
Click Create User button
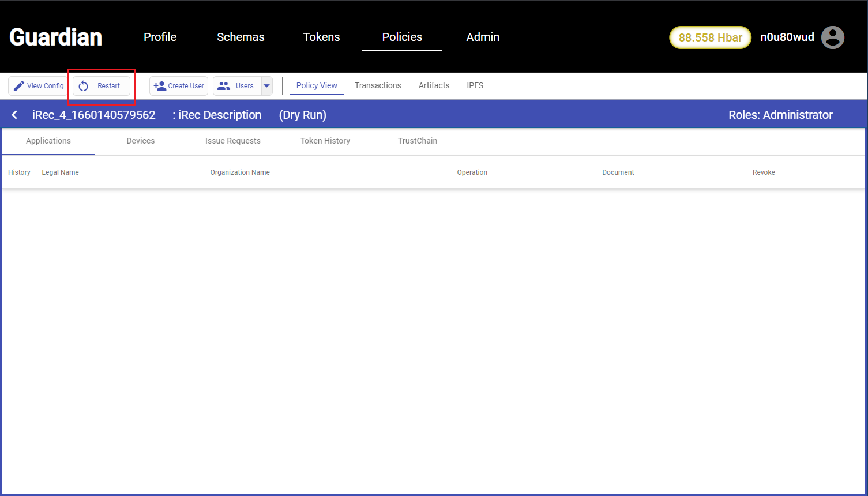179,86
